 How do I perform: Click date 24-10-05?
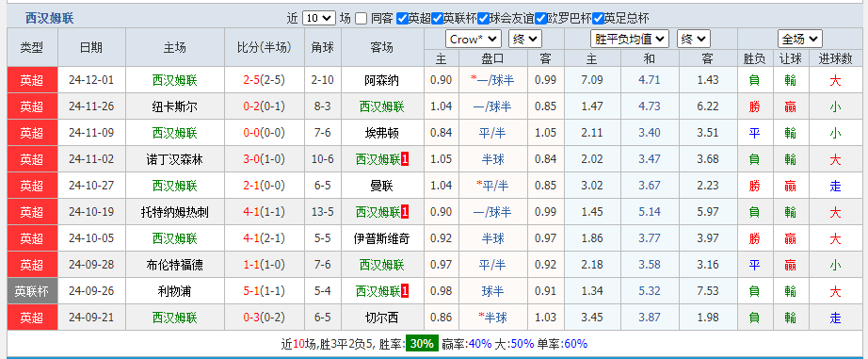click(92, 238)
